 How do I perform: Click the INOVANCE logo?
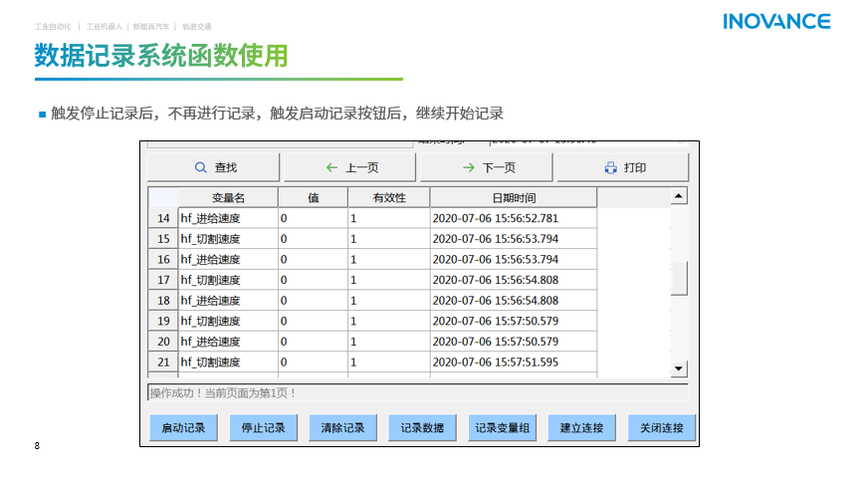tap(776, 22)
